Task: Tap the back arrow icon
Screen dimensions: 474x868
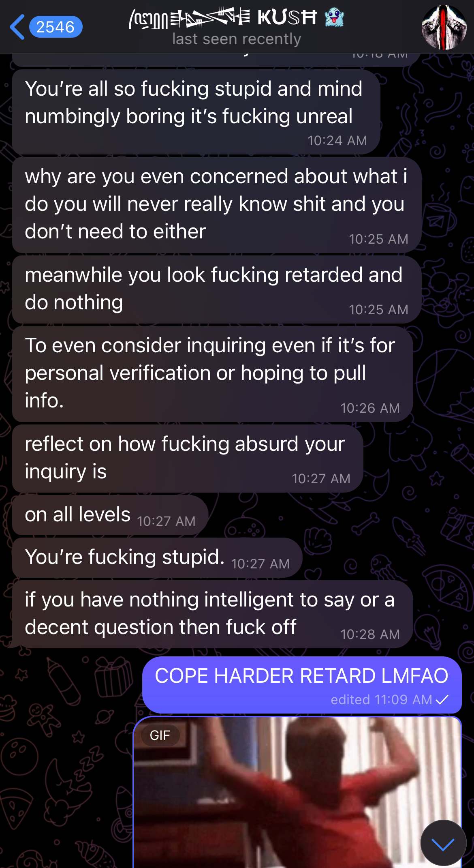Action: pos(17,27)
